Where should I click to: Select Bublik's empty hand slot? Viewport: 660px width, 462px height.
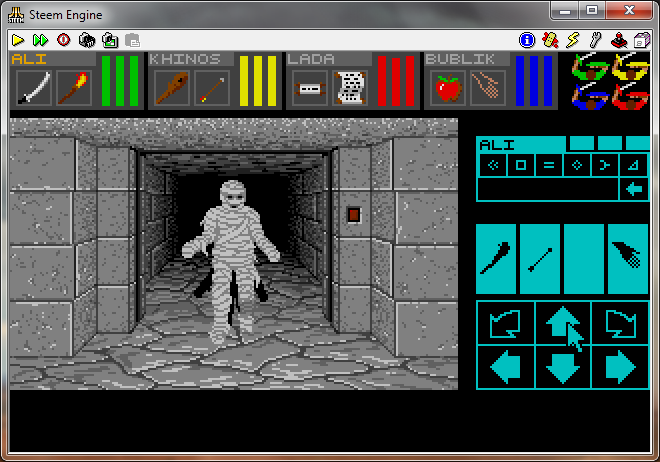coord(488,88)
